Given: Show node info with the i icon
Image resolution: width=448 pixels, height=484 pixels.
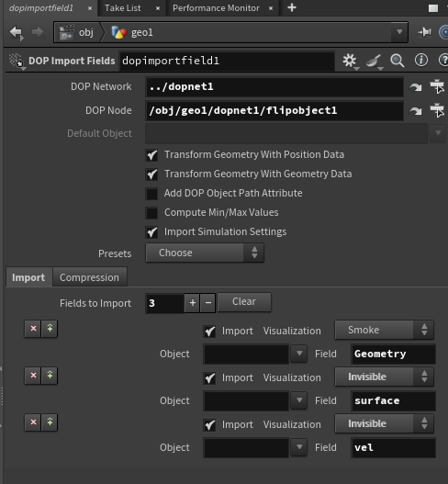Looking at the screenshot, I should coord(421,60).
